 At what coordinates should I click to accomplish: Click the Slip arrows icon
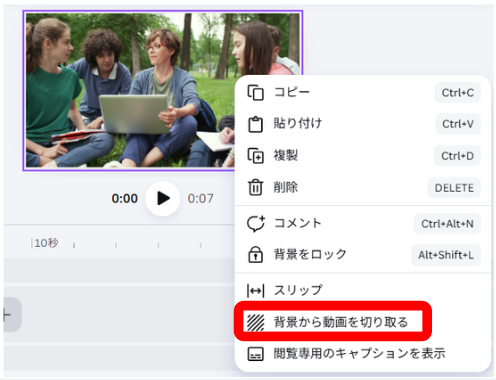tap(255, 291)
